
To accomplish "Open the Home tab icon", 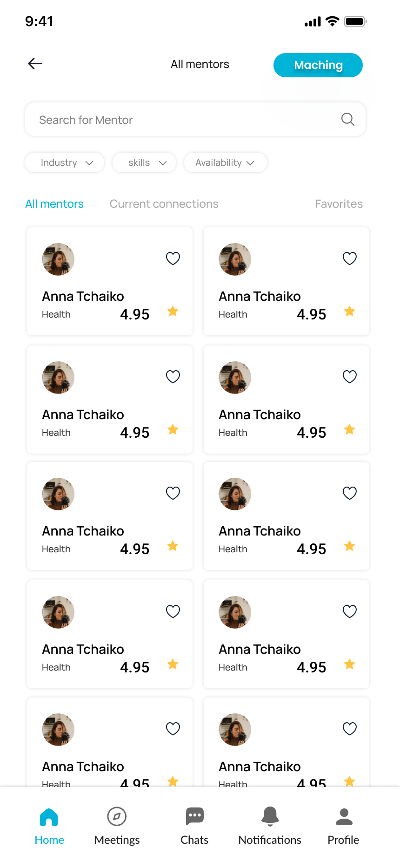I will point(49,817).
